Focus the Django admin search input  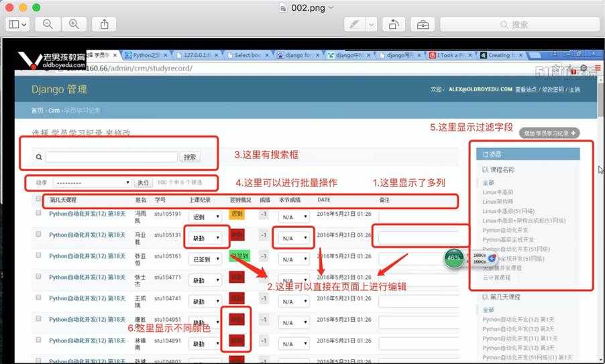(x=111, y=157)
